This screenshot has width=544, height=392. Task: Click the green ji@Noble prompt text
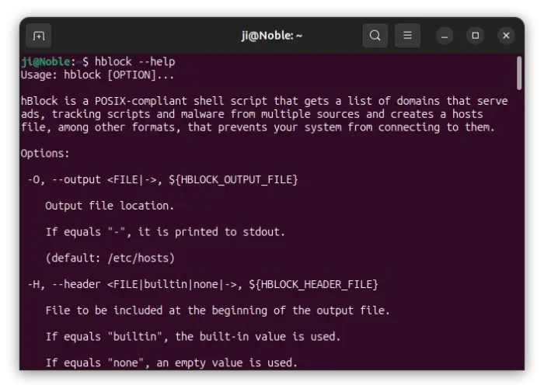[45, 61]
